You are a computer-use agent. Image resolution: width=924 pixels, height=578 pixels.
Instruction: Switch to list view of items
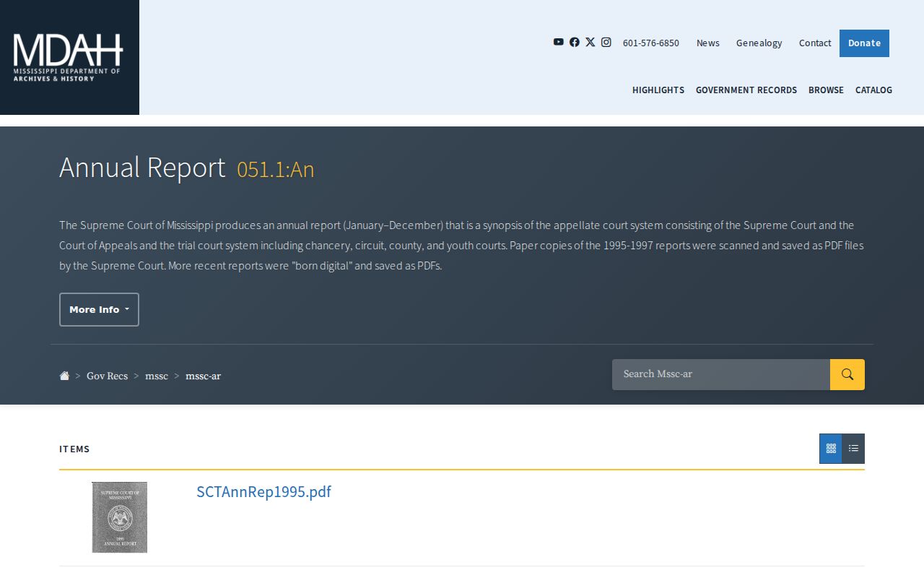point(853,449)
